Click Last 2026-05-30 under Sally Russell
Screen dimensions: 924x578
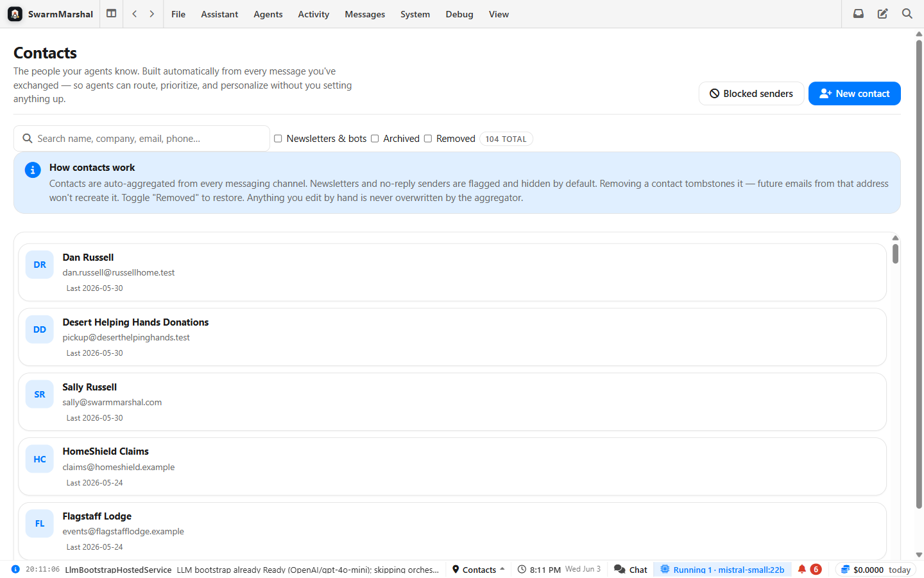(95, 418)
